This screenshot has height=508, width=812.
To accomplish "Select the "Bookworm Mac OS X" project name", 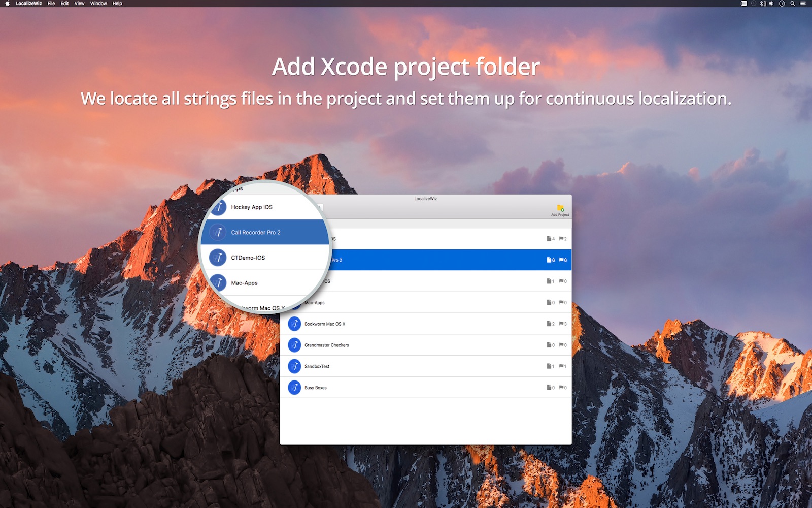I will [325, 324].
